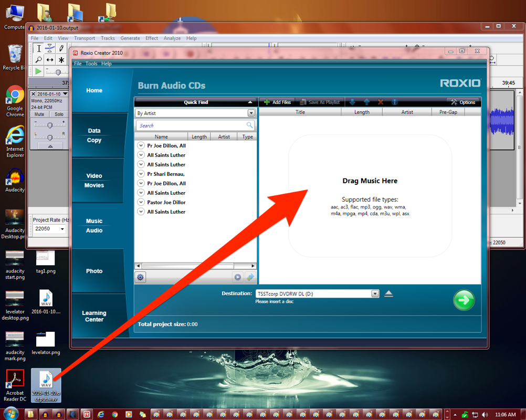
Task: Open the By Artist dropdown
Action: click(x=251, y=113)
